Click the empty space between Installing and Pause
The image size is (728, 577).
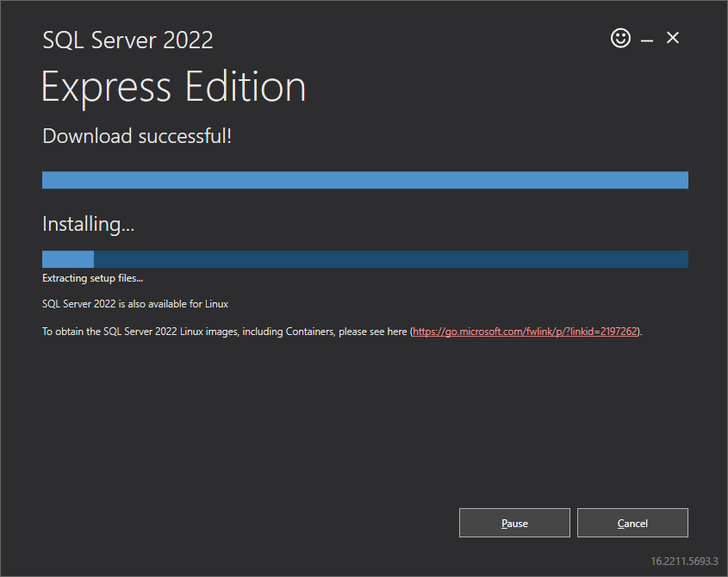tap(345, 422)
